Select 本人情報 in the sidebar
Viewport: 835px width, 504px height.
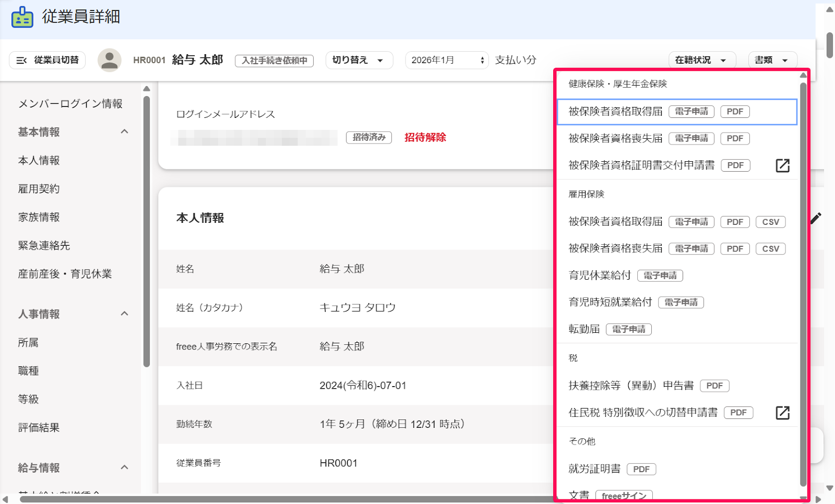39,160
